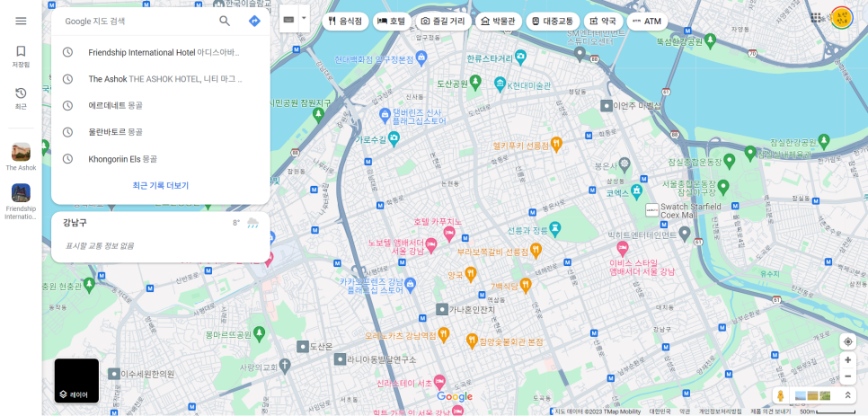Click the 오레노카츠 강남역점 restaurant marker
This screenshot has height=416, width=868.
pos(443,334)
